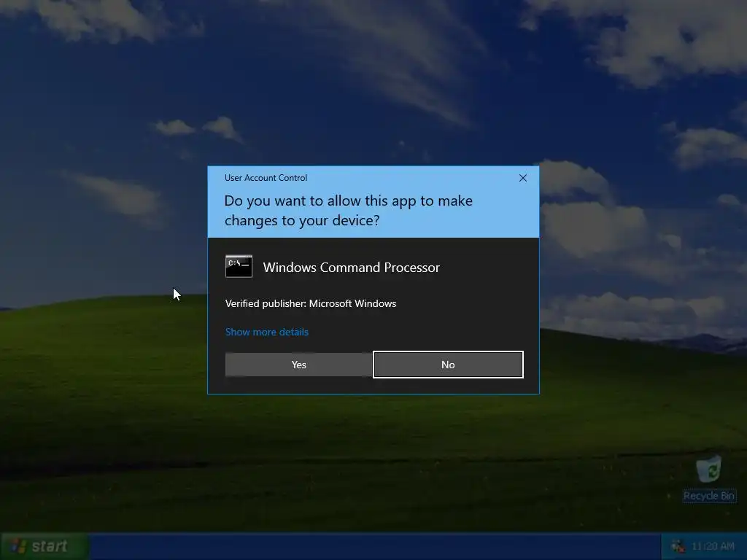Click Yes to allow the app
Screen dimensions: 747x560
click(x=298, y=365)
